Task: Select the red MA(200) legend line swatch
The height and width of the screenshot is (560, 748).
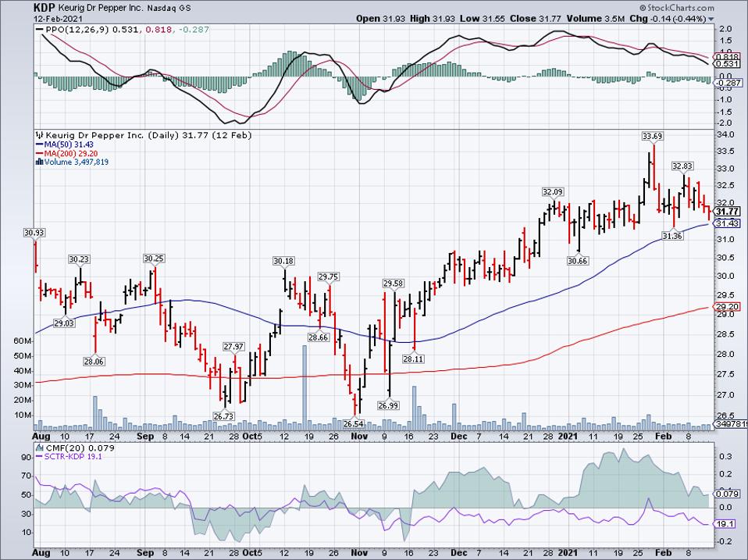Action: tap(40, 154)
